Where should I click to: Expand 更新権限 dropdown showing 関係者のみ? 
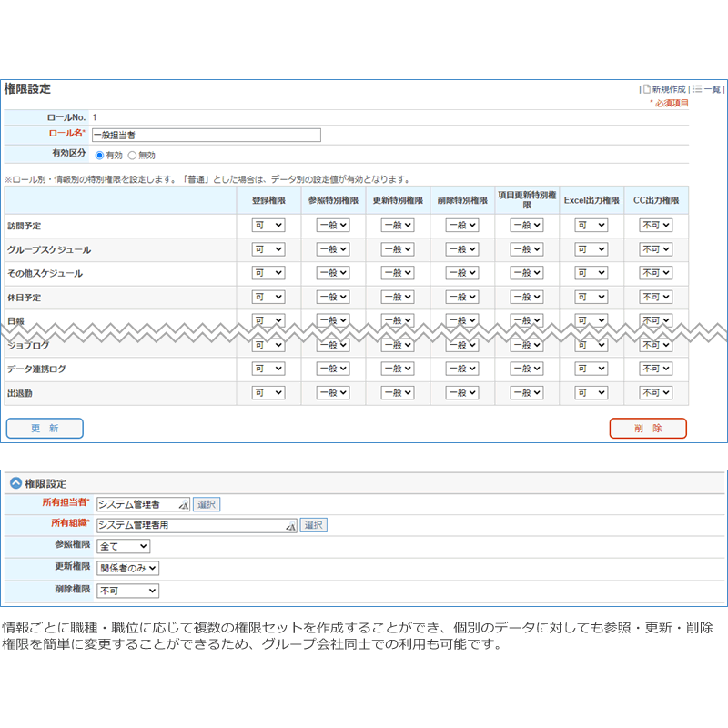(x=127, y=568)
